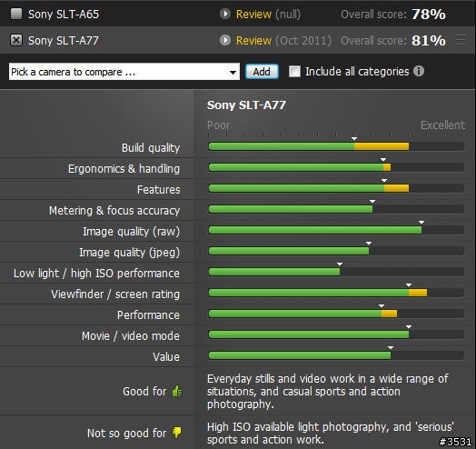Screen dimensions: 476x449
Task: Enable Include all categories checkbox
Action: click(x=294, y=72)
